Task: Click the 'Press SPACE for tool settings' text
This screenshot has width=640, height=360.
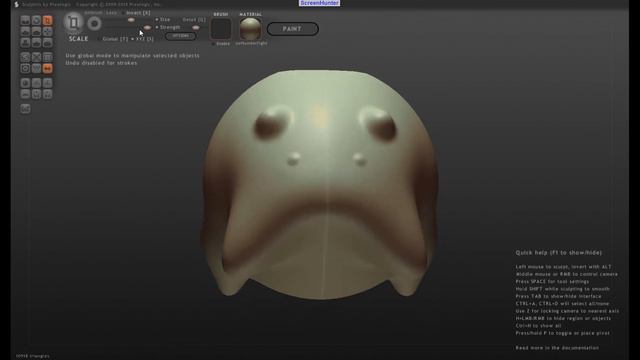Action: [552, 281]
